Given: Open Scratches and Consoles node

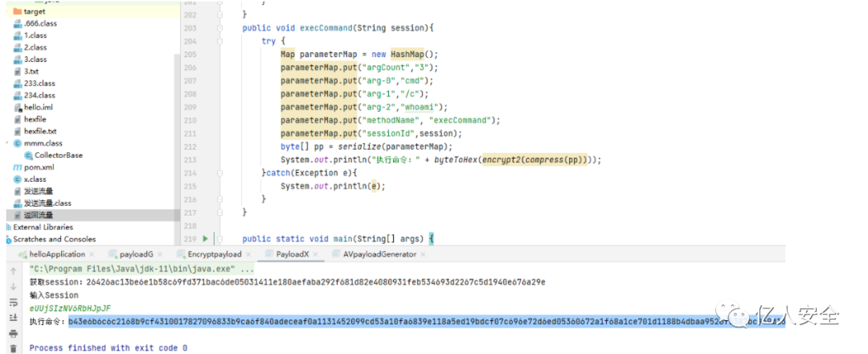Looking at the screenshot, I should coord(55,239).
